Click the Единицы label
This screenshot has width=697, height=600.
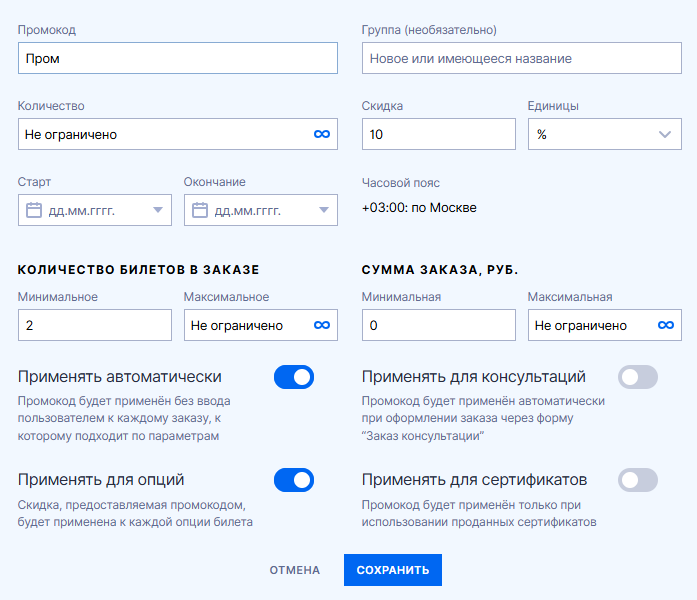click(553, 106)
